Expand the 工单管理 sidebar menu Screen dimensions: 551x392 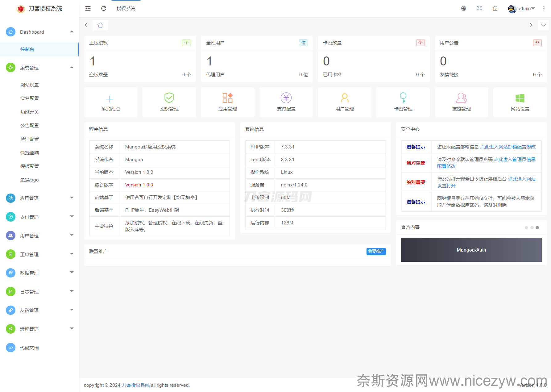(39, 254)
